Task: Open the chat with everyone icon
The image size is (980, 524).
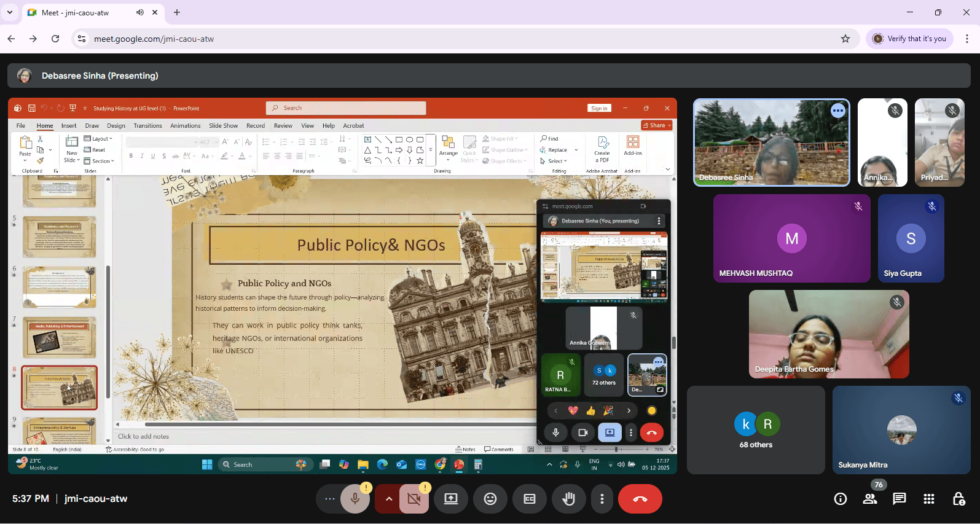Action: [900, 499]
